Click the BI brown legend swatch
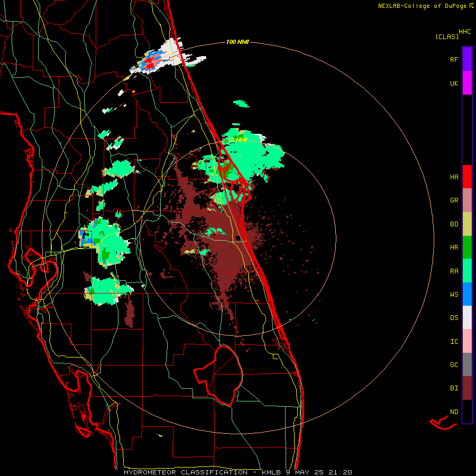This screenshot has height=476, width=476. [x=467, y=388]
